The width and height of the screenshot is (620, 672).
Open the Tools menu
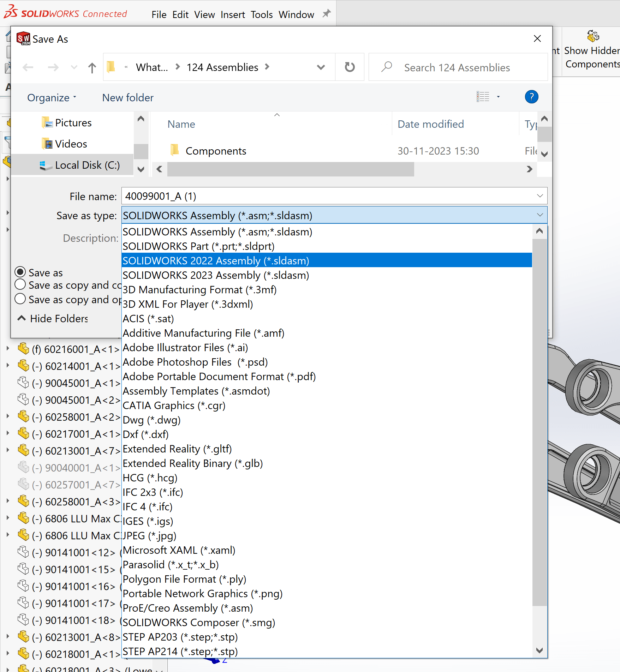[x=262, y=14]
